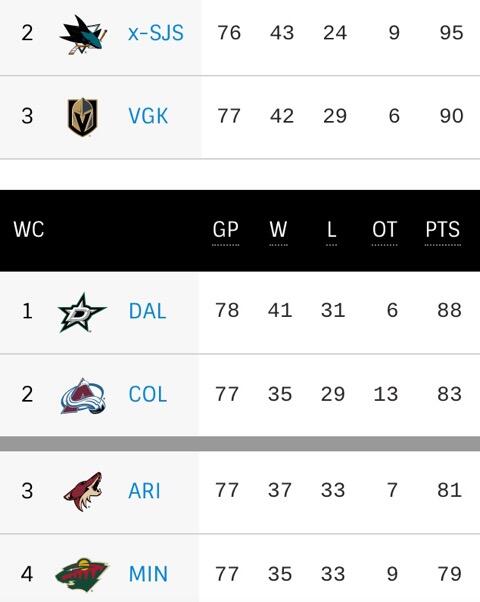480x602 pixels.
Task: Open the DAL team link
Action: (147, 311)
